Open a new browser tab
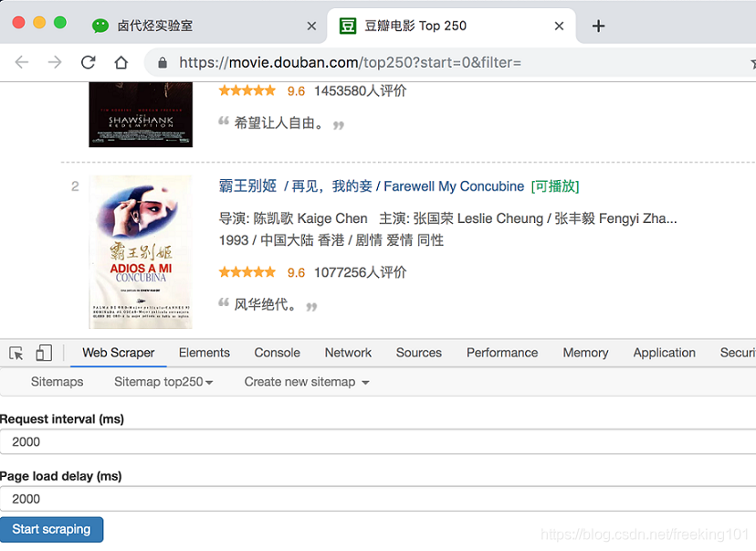756x551 pixels. (x=598, y=26)
